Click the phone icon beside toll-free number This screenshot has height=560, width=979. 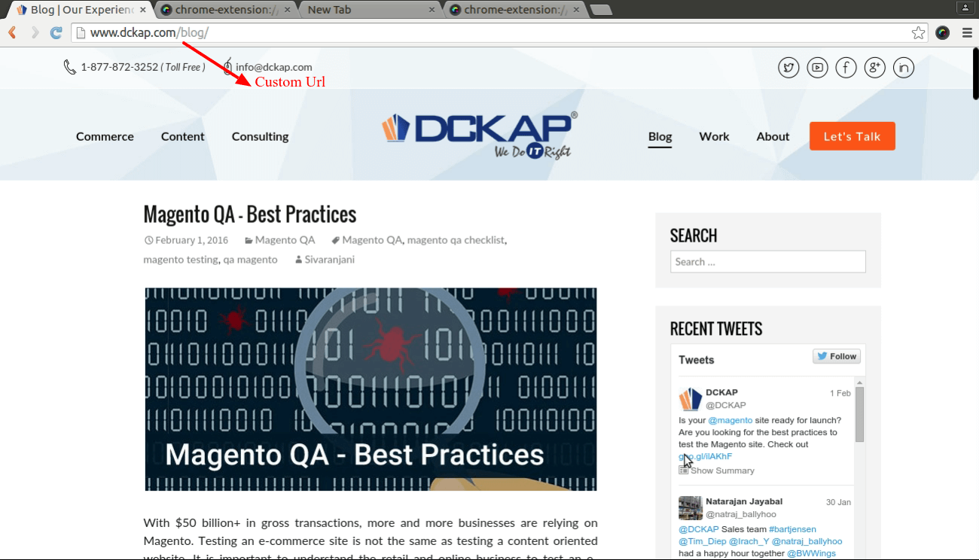69,67
